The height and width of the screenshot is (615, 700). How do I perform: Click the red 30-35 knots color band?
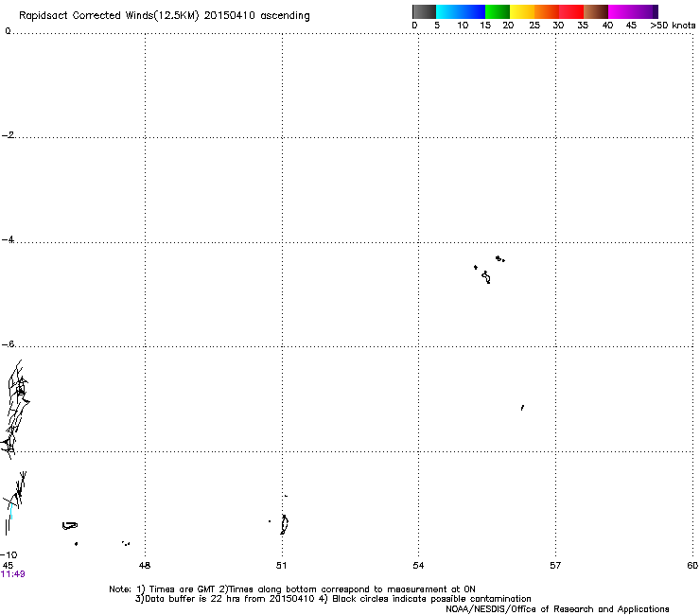point(571,11)
